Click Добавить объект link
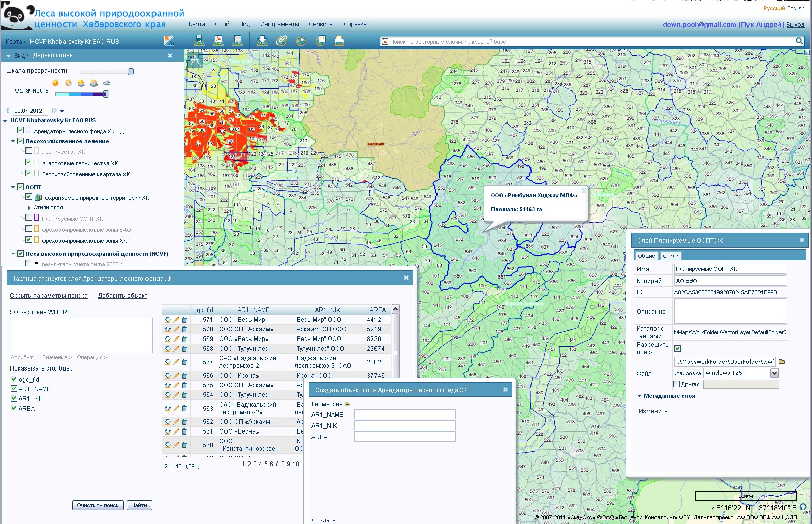This screenshot has height=524, width=812. (123, 296)
